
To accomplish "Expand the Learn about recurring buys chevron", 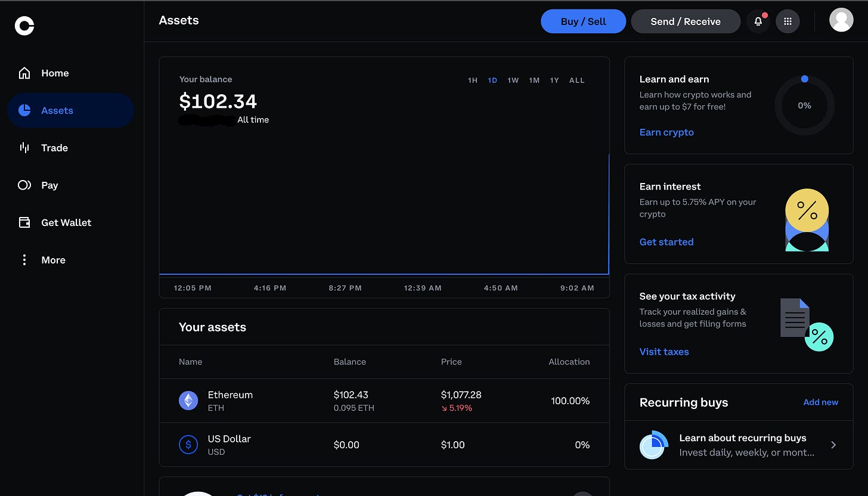I will [x=833, y=445].
